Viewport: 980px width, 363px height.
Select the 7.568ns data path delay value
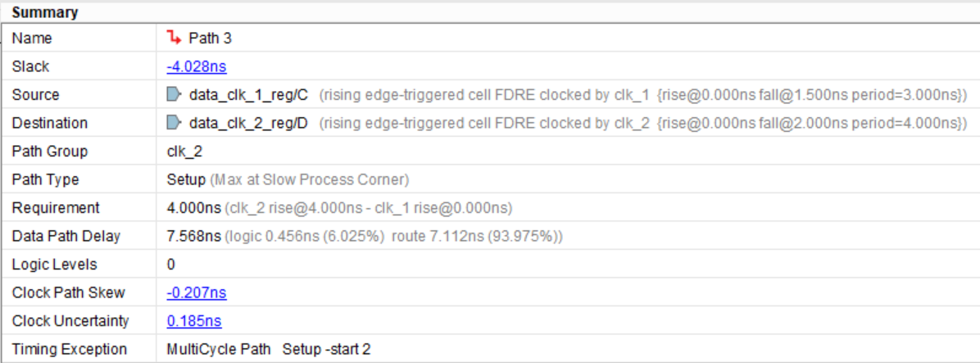(193, 236)
